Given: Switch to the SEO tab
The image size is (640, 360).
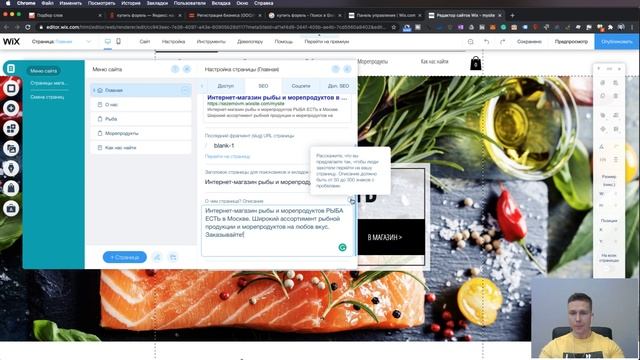Looking at the screenshot, I should [263, 86].
